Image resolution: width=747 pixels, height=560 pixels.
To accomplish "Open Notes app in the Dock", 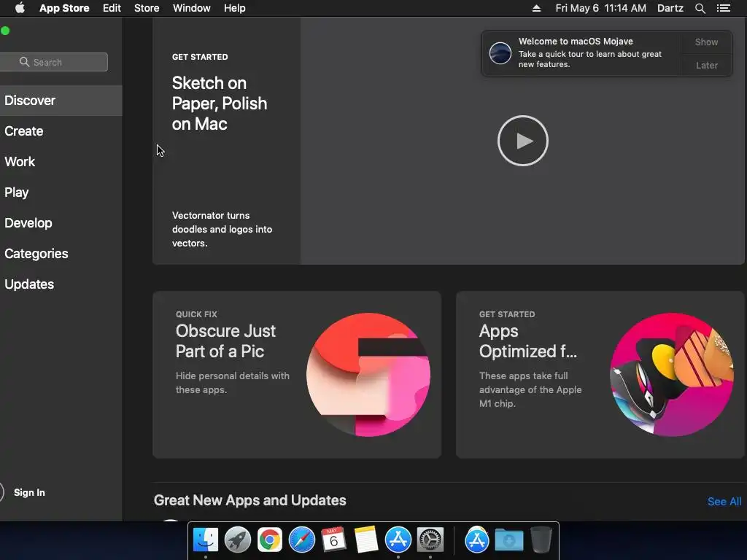I will point(366,540).
